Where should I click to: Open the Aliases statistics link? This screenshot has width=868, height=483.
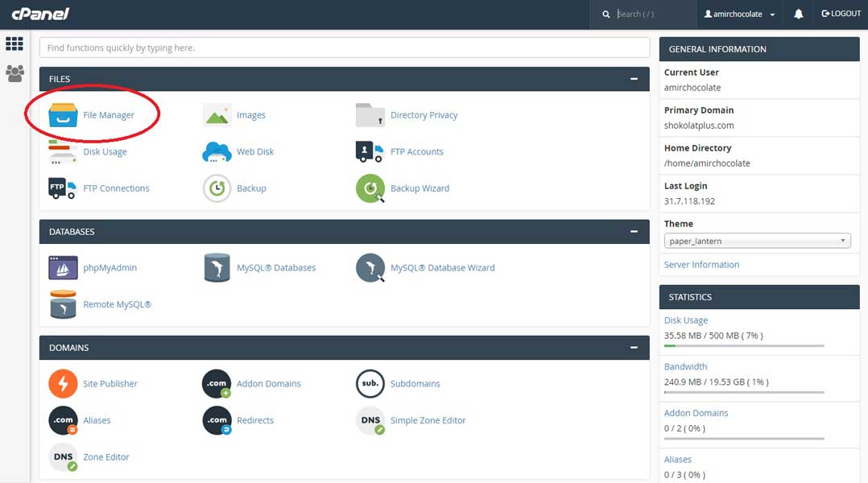pos(678,459)
